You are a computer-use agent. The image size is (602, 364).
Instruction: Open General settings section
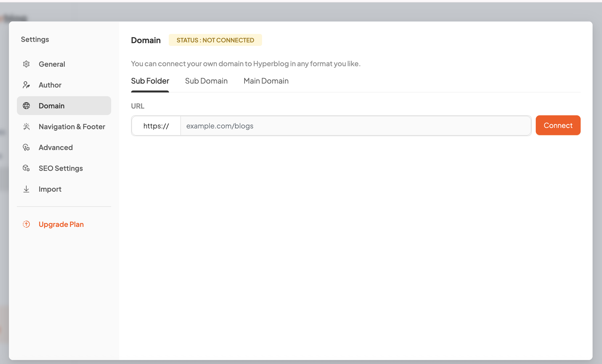point(52,64)
